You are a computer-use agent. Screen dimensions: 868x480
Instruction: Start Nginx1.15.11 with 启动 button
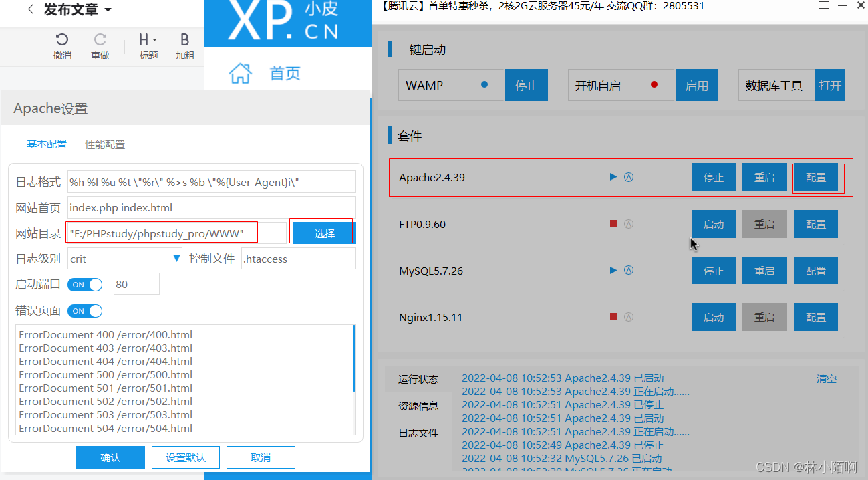(x=714, y=318)
